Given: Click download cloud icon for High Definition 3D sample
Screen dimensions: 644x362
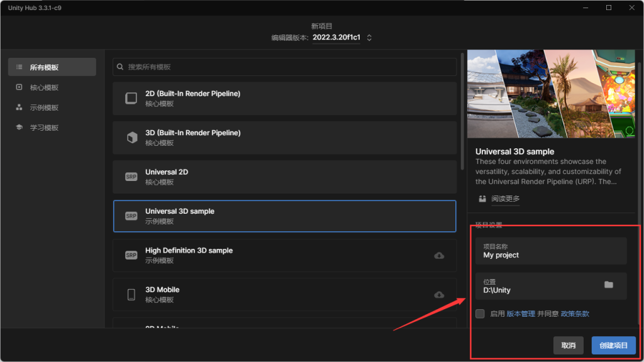Looking at the screenshot, I should 439,255.
